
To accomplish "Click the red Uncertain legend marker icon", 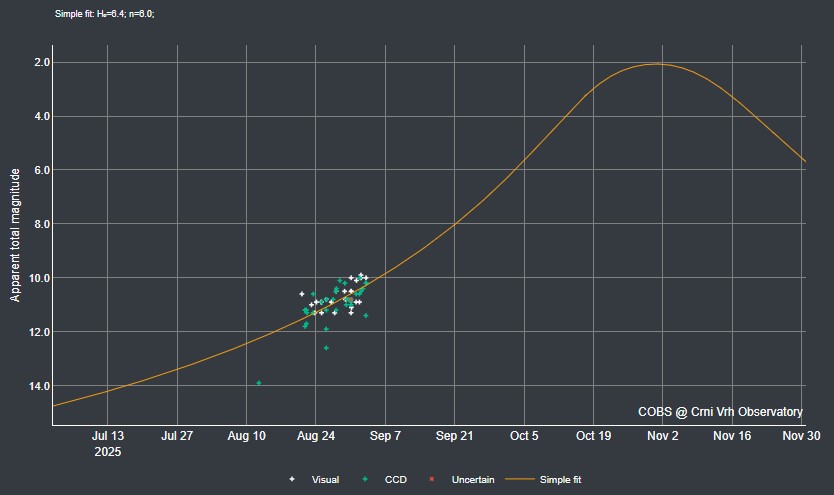I will [x=431, y=479].
